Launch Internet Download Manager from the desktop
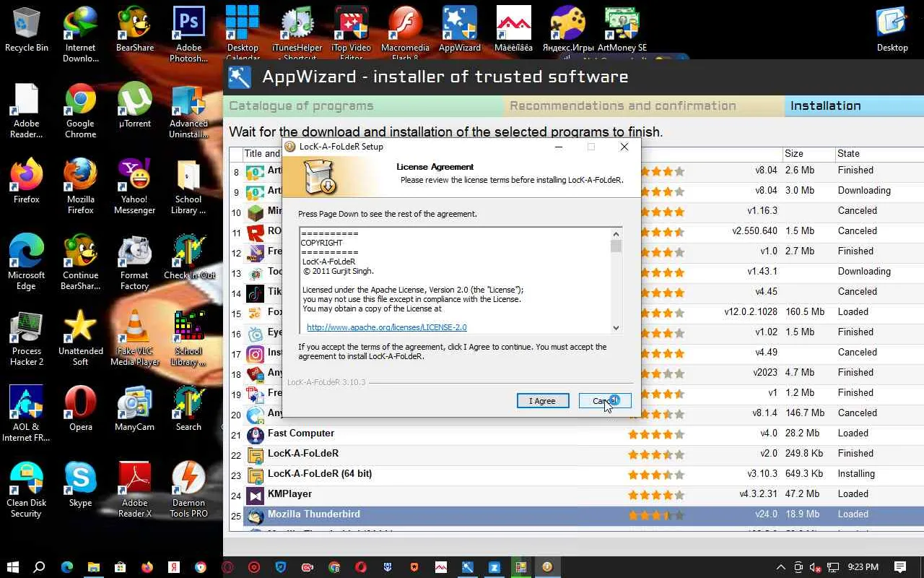The width and height of the screenshot is (924, 578). 80,34
